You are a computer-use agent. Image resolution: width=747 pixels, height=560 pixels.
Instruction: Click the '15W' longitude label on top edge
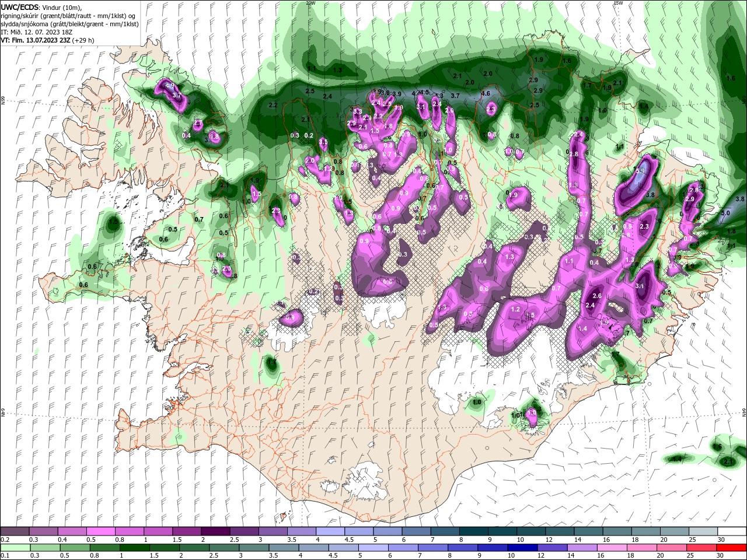pyautogui.click(x=617, y=3)
